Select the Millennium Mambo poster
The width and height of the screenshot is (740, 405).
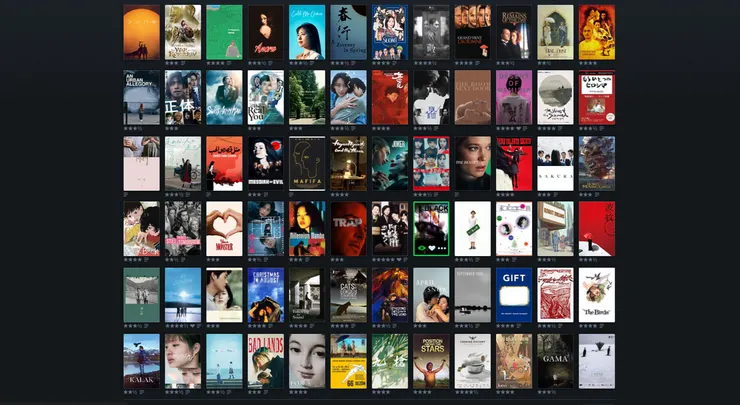(307, 229)
